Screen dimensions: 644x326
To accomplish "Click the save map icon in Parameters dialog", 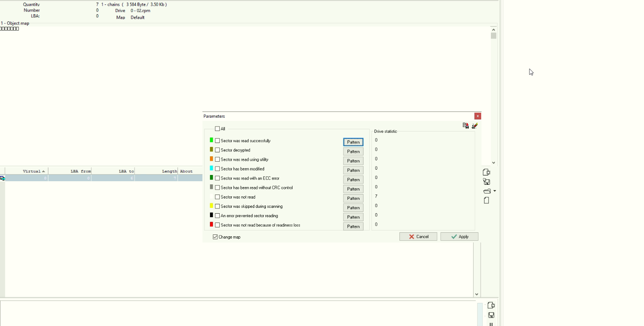I will point(466,126).
